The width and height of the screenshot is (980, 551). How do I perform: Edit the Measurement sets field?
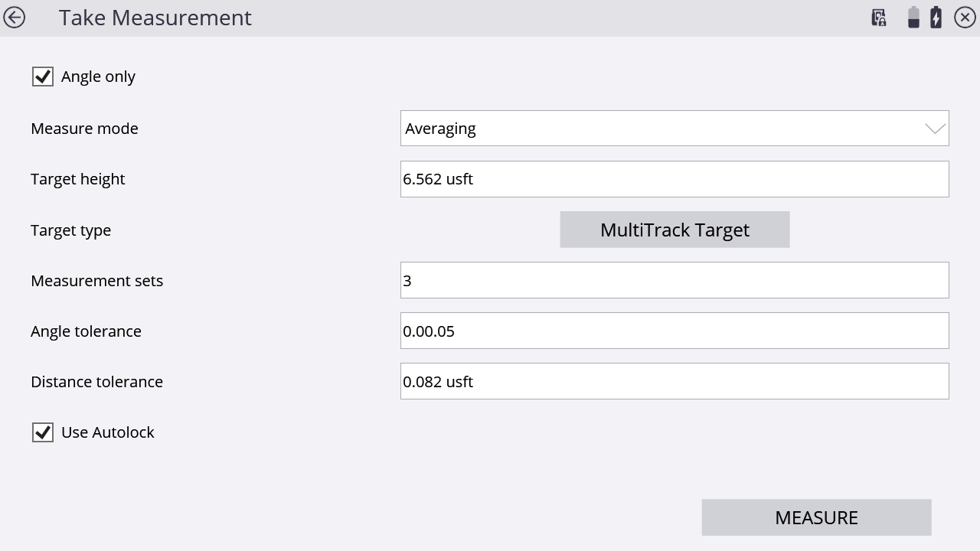click(675, 280)
